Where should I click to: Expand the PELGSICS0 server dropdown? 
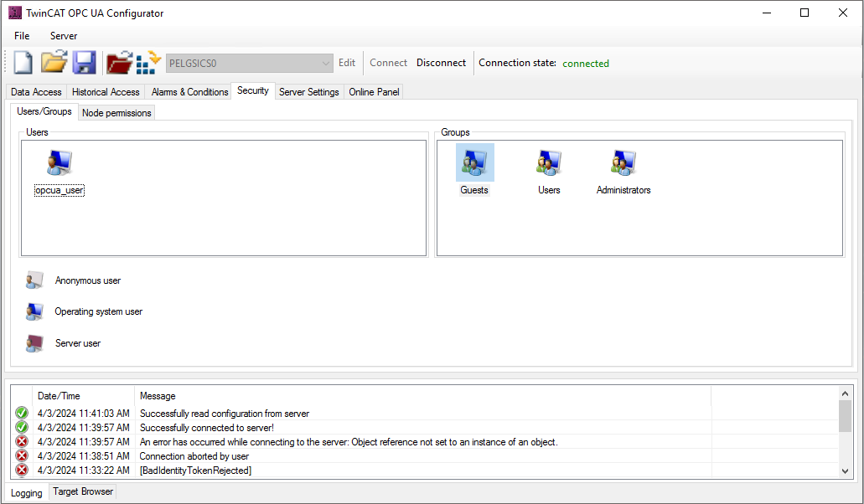tap(326, 63)
